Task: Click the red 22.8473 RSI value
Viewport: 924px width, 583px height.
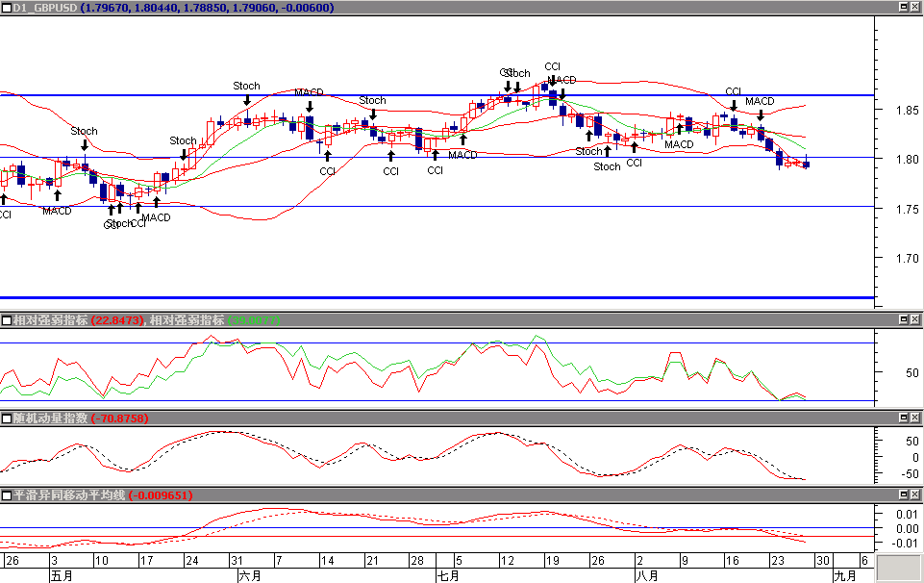Action: pos(116,320)
